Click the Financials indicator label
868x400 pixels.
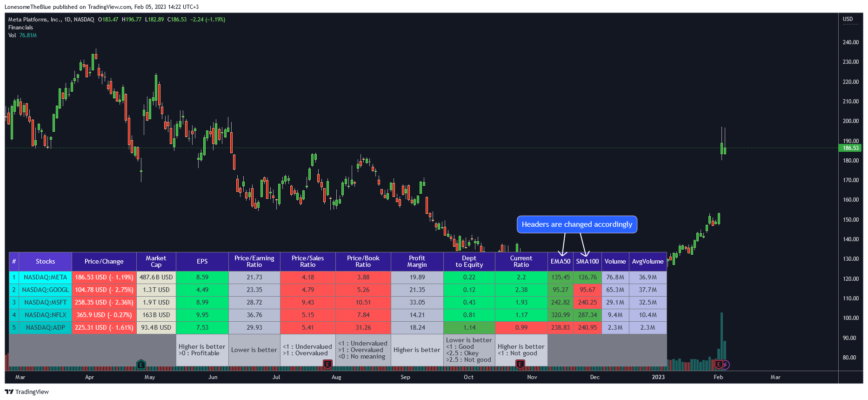tap(20, 27)
